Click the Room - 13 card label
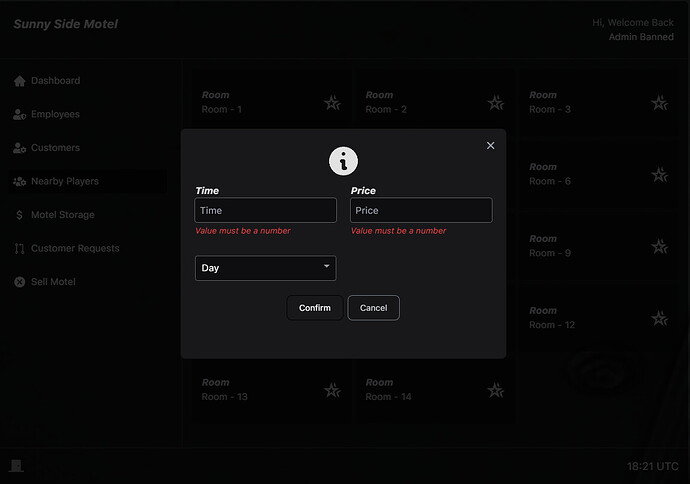The width and height of the screenshot is (690, 484). (224, 397)
